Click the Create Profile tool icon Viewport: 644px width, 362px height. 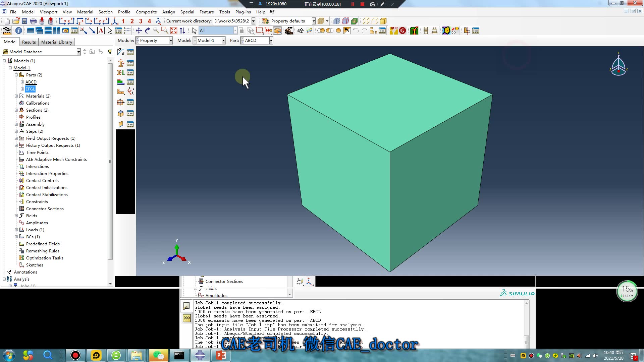(121, 102)
